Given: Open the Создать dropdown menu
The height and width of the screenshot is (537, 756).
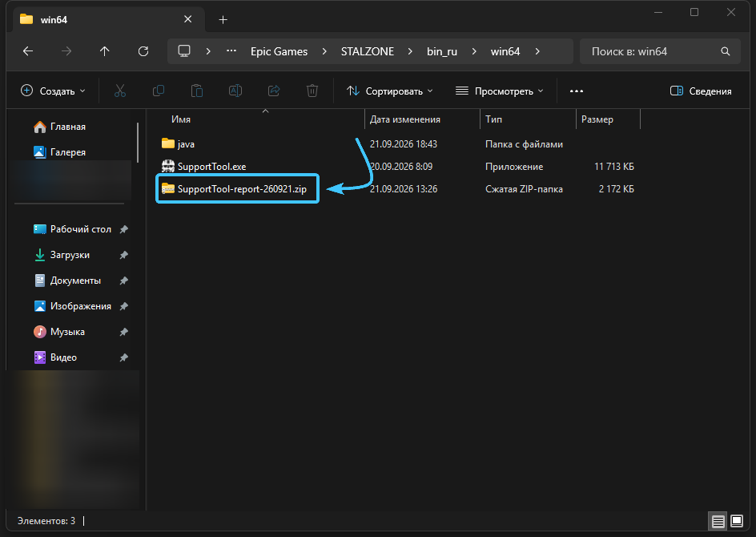Looking at the screenshot, I should tap(53, 91).
